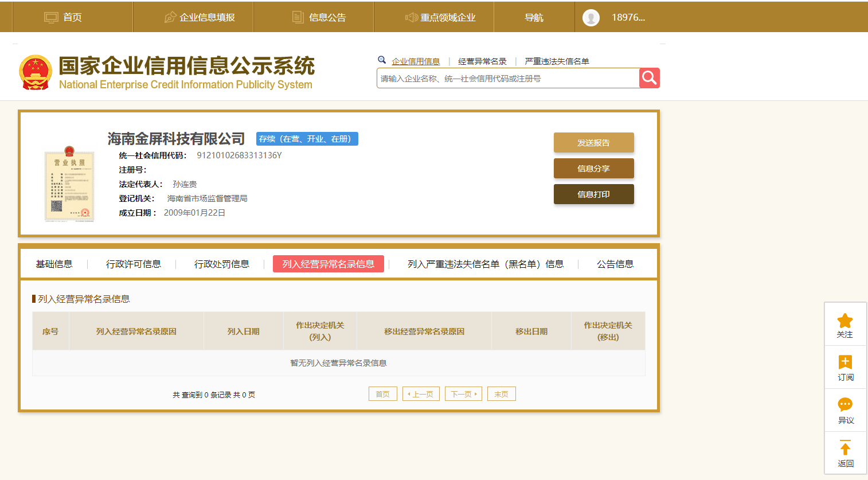Screen dimensions: 868x480
Task: Click the monitor icon beside 首页
Action: coord(51,18)
